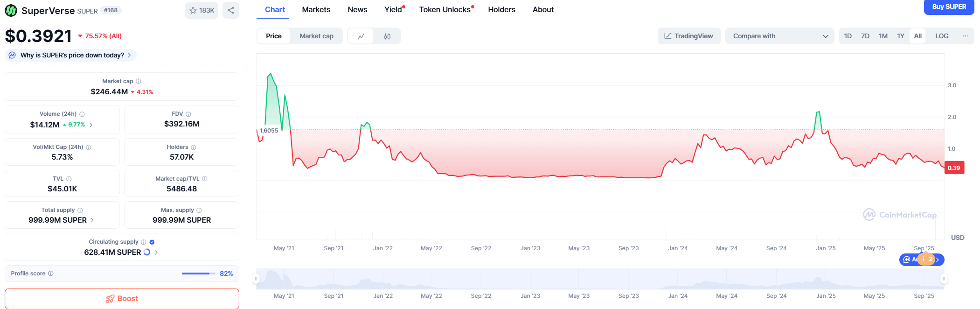Select the 1D time range
This screenshot has height=309, width=980.
[x=848, y=36]
